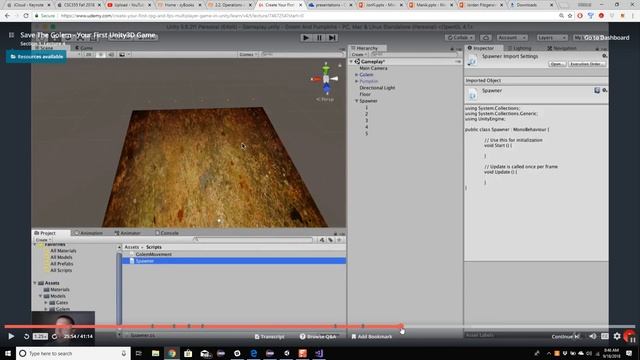
Task: Click the Unity Play button
Action: [x=306, y=38]
